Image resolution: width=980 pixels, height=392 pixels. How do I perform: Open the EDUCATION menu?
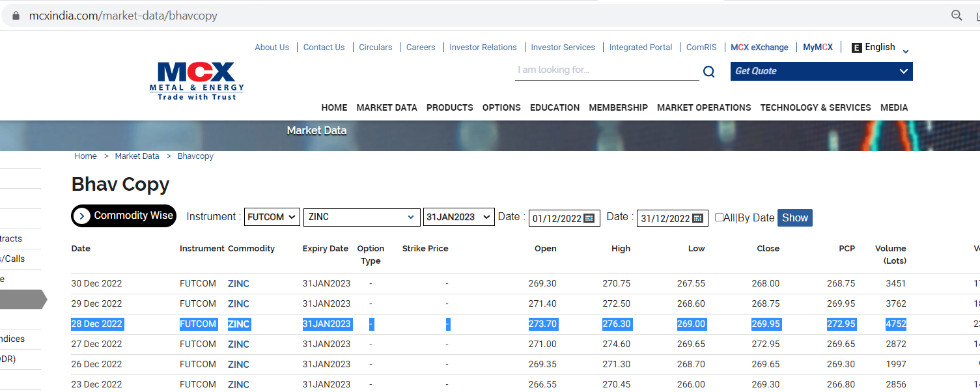click(555, 107)
